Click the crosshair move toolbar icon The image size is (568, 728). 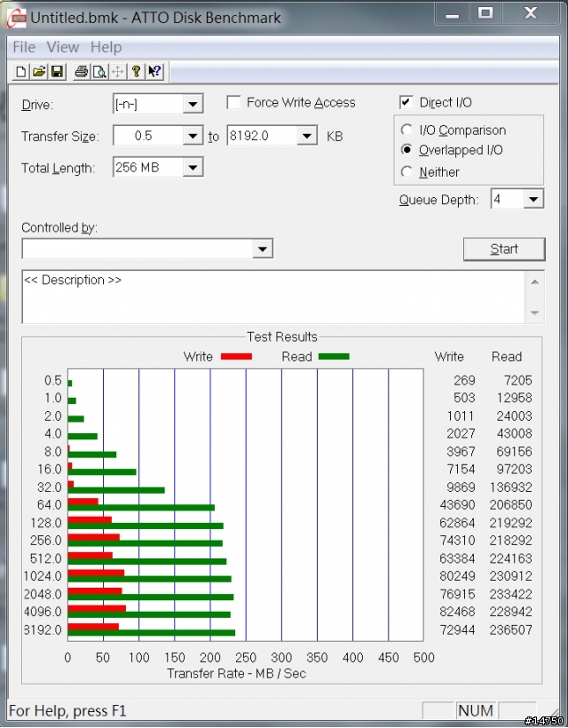pyautogui.click(x=117, y=72)
